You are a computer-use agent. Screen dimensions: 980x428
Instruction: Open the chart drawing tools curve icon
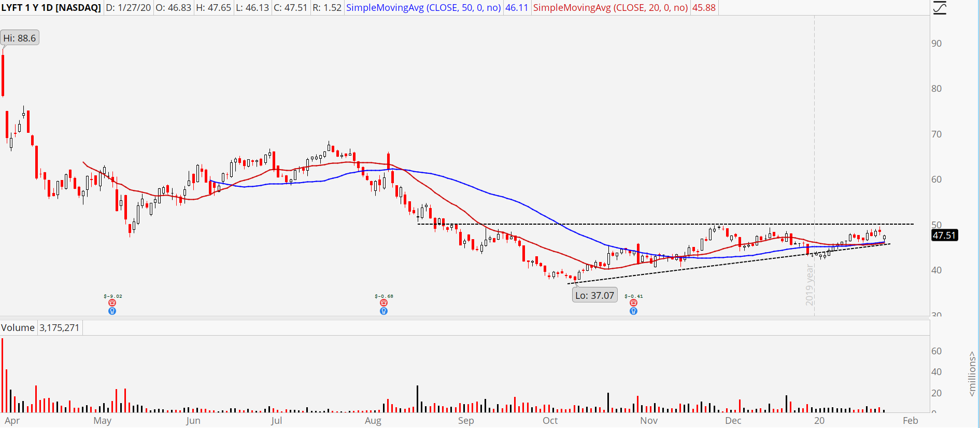940,8
